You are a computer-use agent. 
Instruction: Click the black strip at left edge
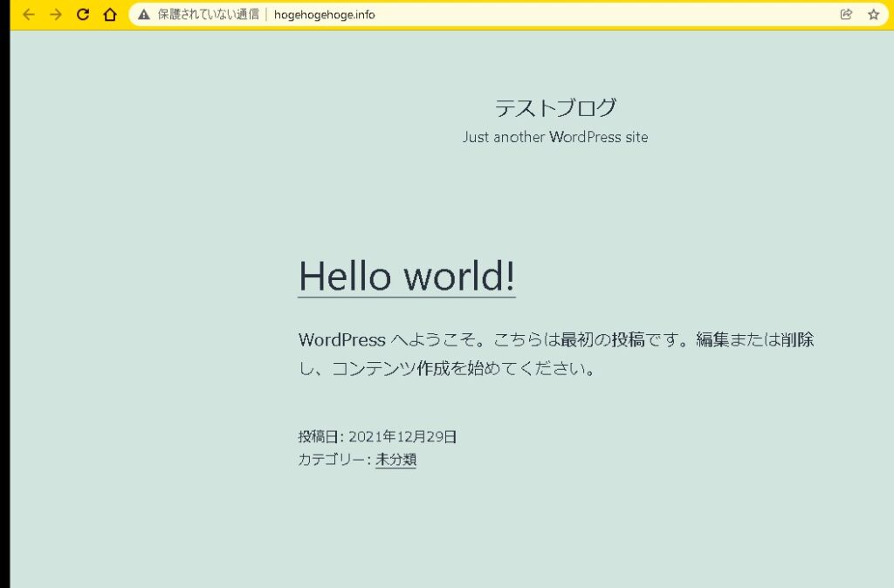(x=4, y=305)
